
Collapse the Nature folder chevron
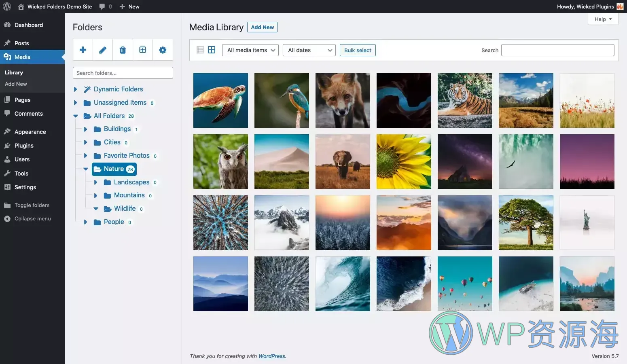[85, 169]
